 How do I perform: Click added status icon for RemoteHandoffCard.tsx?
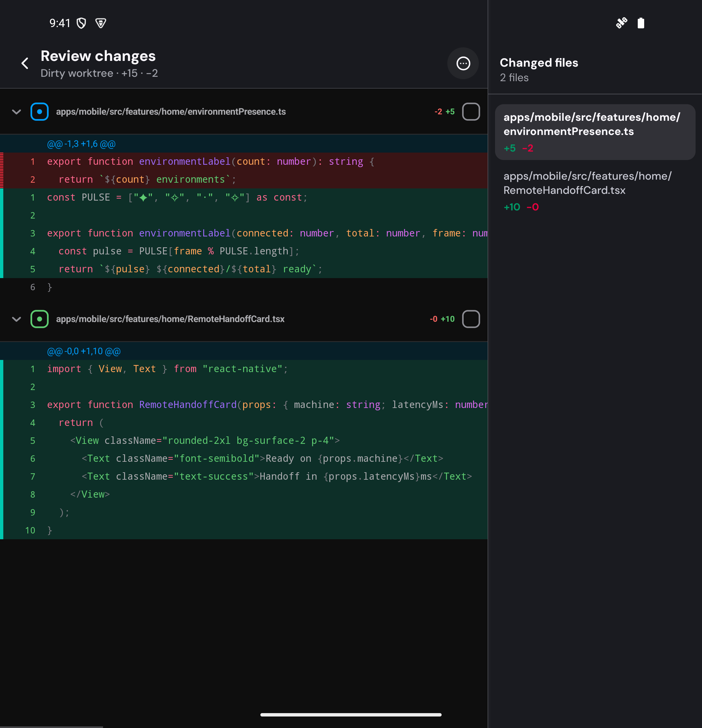coord(39,319)
